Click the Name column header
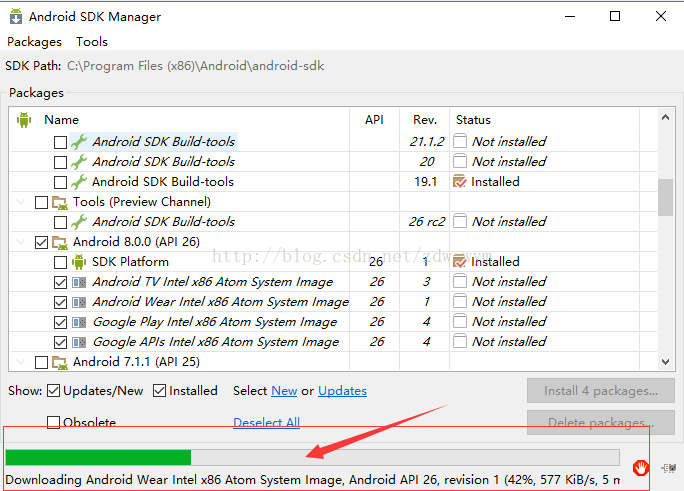 (x=62, y=119)
